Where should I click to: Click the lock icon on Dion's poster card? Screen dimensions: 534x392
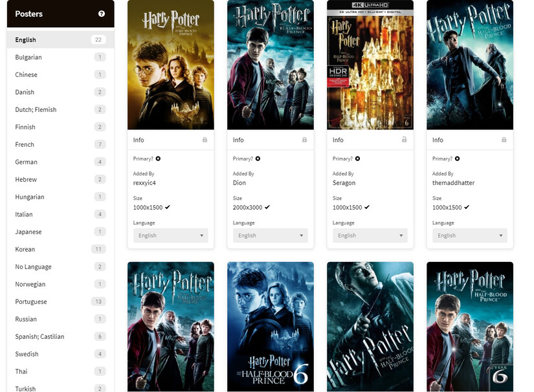(304, 140)
